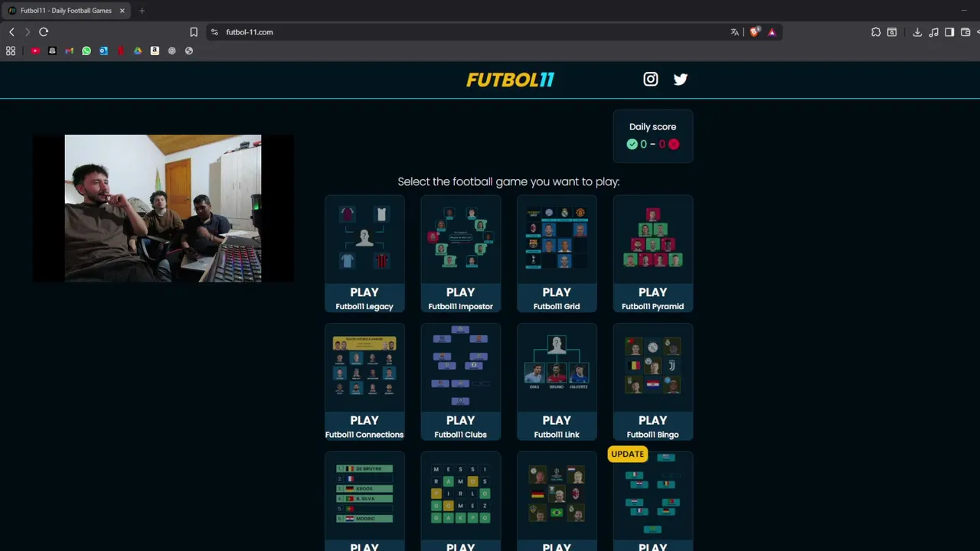Click the 'Select the football game' heading
The width and height of the screenshot is (980, 551).
(x=508, y=181)
